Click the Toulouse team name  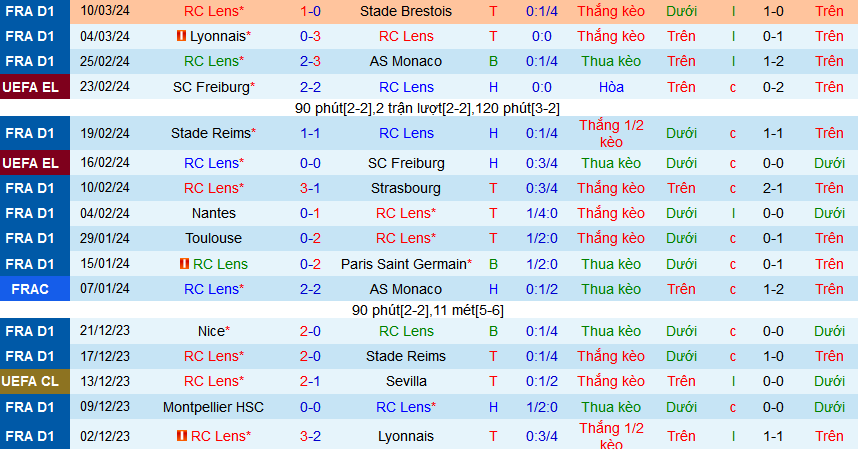pos(213,238)
